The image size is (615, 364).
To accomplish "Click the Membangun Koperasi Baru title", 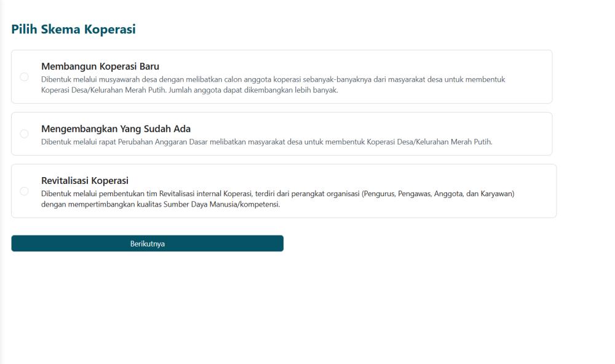I will (x=100, y=66).
